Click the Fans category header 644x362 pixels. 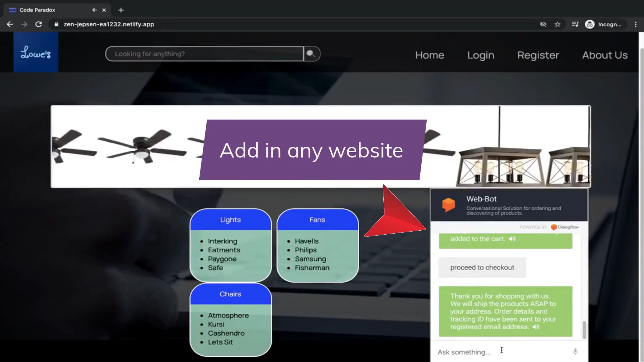click(x=317, y=220)
